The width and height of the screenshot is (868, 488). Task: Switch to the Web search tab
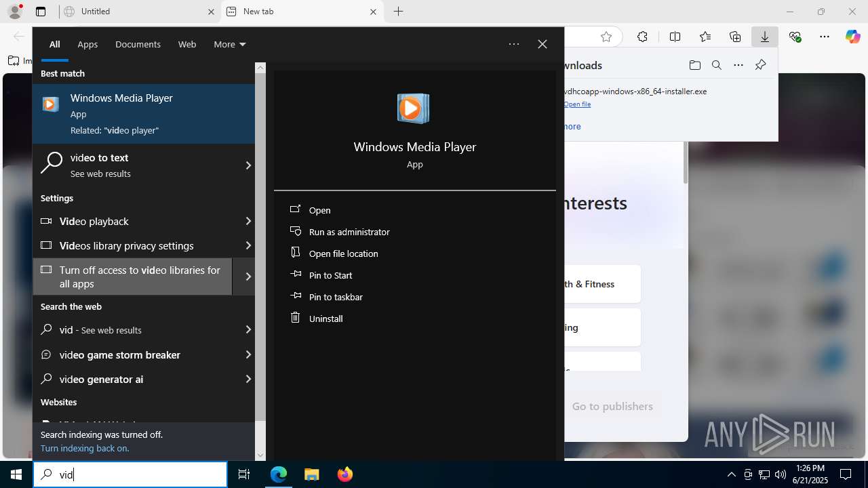pos(187,44)
